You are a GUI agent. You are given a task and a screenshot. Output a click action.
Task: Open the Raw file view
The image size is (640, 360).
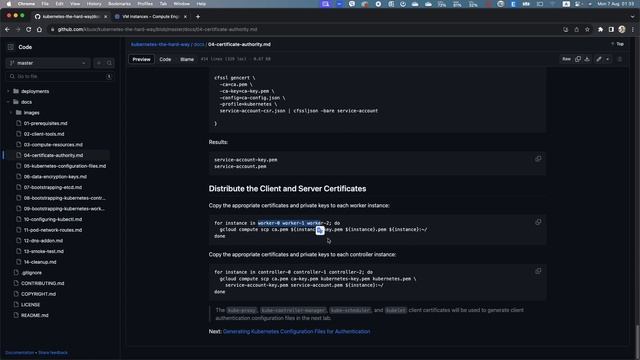[x=567, y=59]
